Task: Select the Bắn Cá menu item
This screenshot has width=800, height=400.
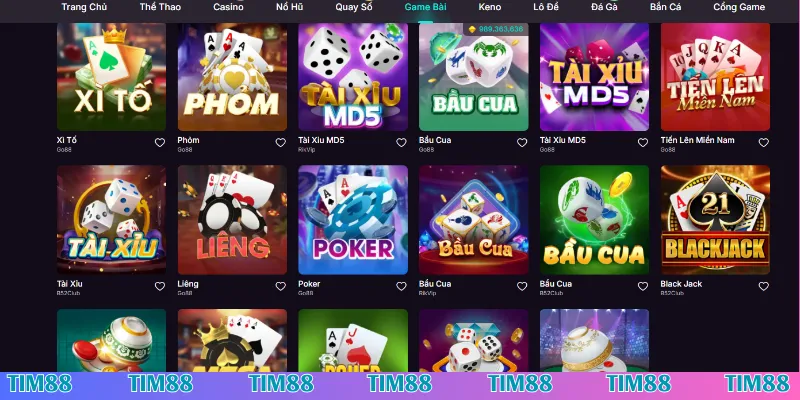Action: (665, 7)
